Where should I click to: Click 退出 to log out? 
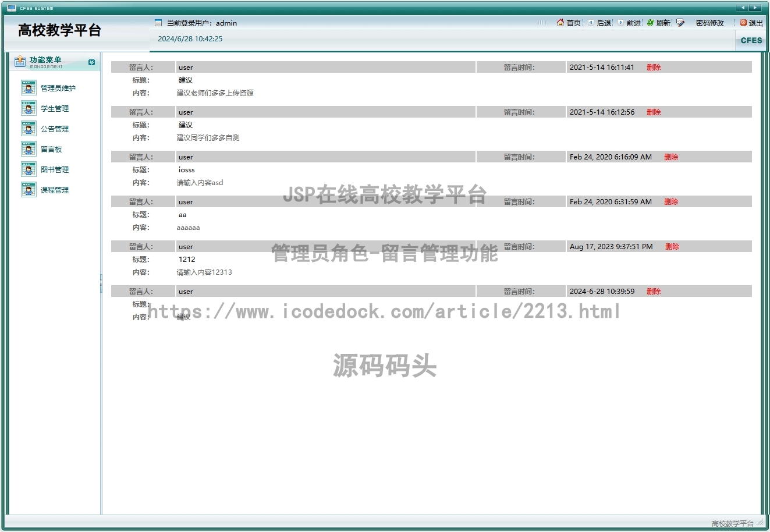tap(755, 23)
